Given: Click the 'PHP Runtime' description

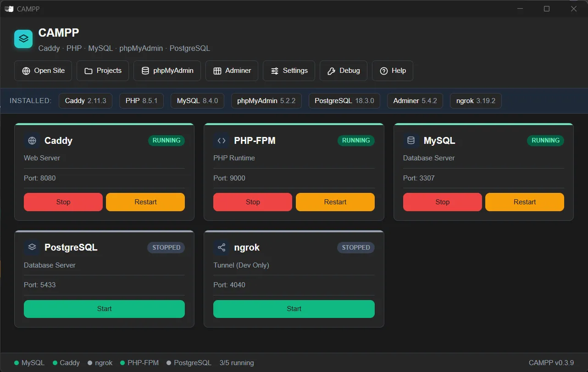Looking at the screenshot, I should [x=234, y=158].
